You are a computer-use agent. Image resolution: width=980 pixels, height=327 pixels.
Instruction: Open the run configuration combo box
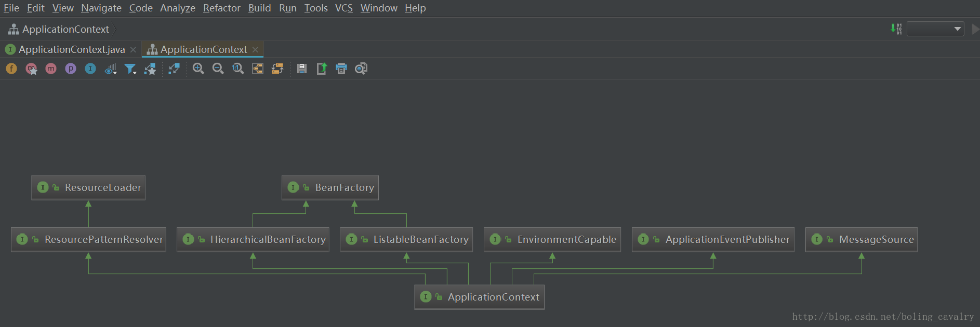[x=935, y=29]
